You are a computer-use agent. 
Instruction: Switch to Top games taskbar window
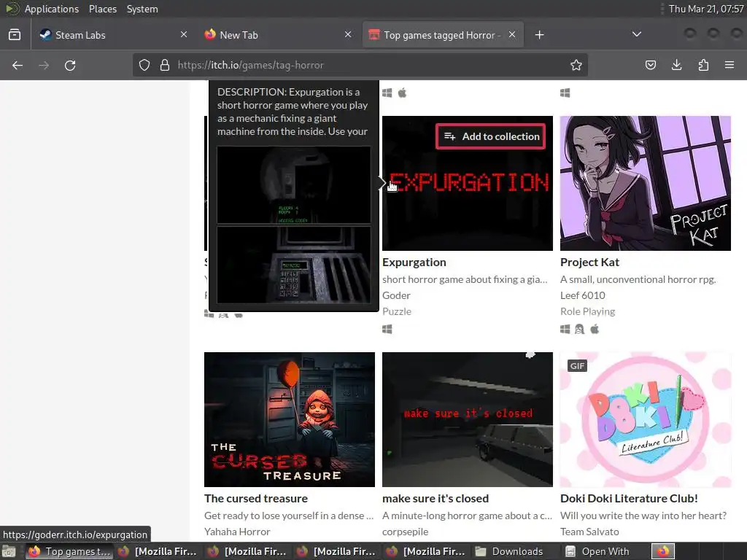69,551
